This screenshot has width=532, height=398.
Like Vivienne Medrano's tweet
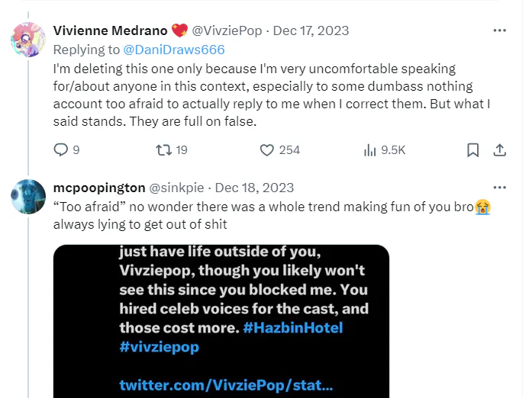[x=267, y=150]
